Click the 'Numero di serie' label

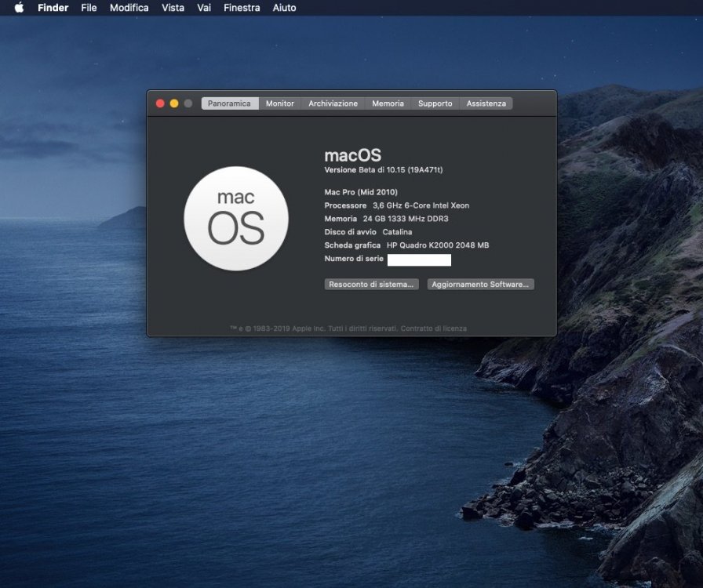354,259
